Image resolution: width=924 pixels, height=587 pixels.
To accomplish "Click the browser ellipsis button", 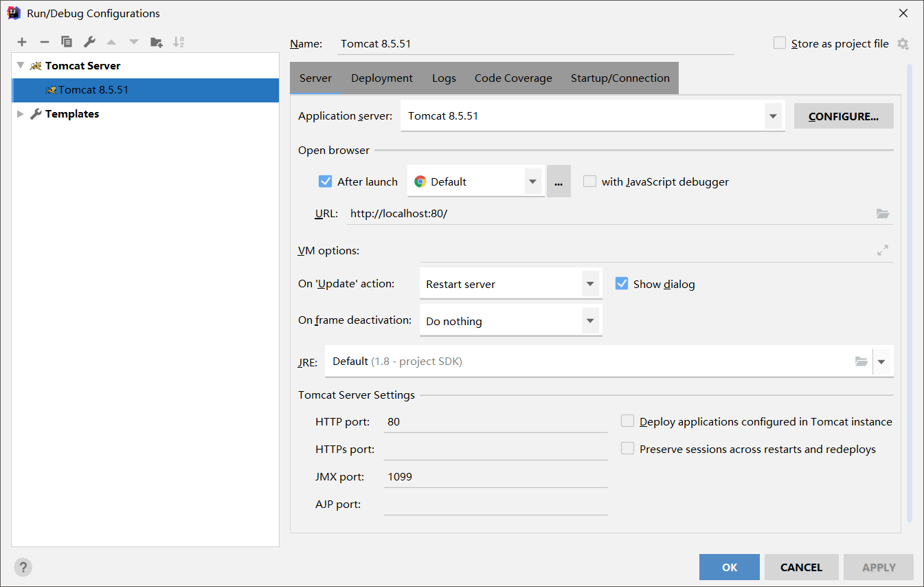I will [559, 181].
